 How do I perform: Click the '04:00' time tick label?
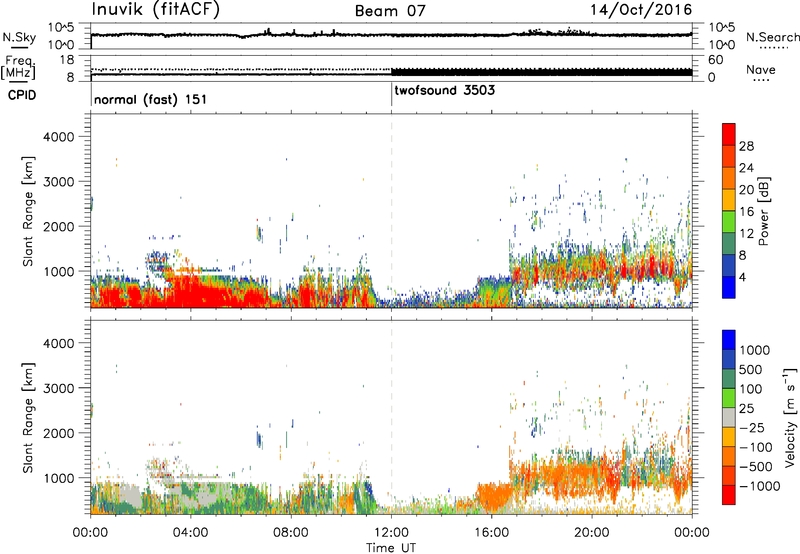[x=190, y=533]
